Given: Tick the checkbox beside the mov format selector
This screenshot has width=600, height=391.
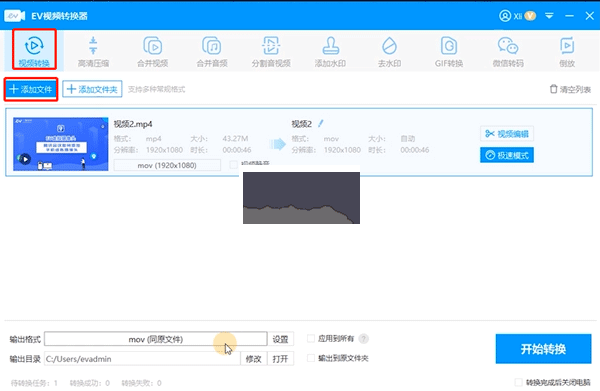Looking at the screenshot, I should (x=233, y=165).
